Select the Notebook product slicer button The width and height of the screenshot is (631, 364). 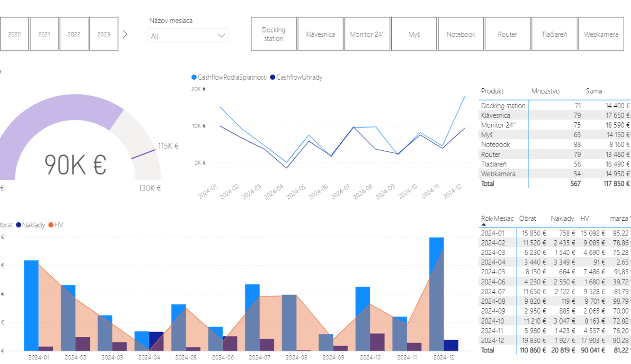(x=461, y=34)
